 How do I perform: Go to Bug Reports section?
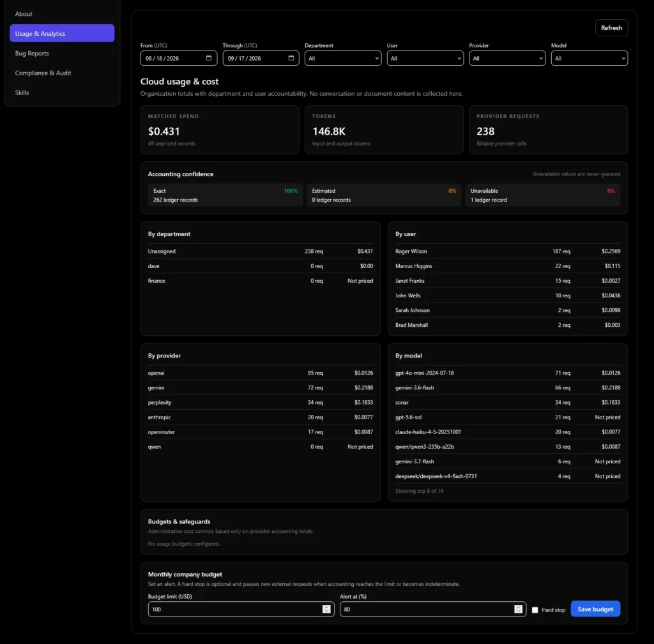(62, 53)
